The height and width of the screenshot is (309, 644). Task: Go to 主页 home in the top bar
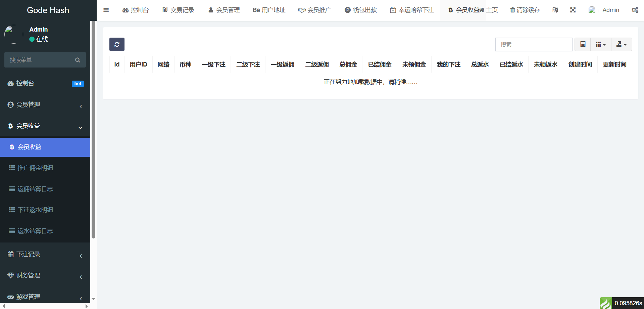(489, 10)
